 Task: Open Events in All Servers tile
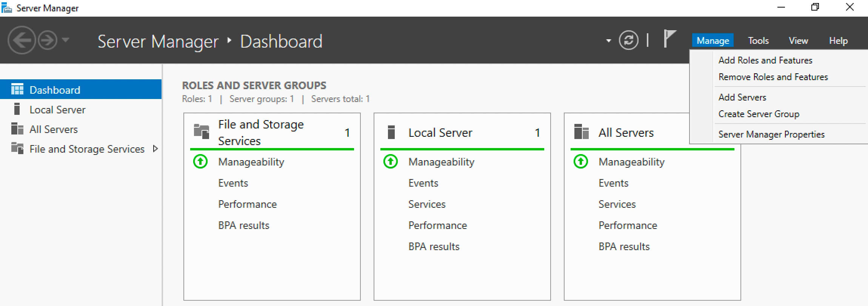coord(613,183)
